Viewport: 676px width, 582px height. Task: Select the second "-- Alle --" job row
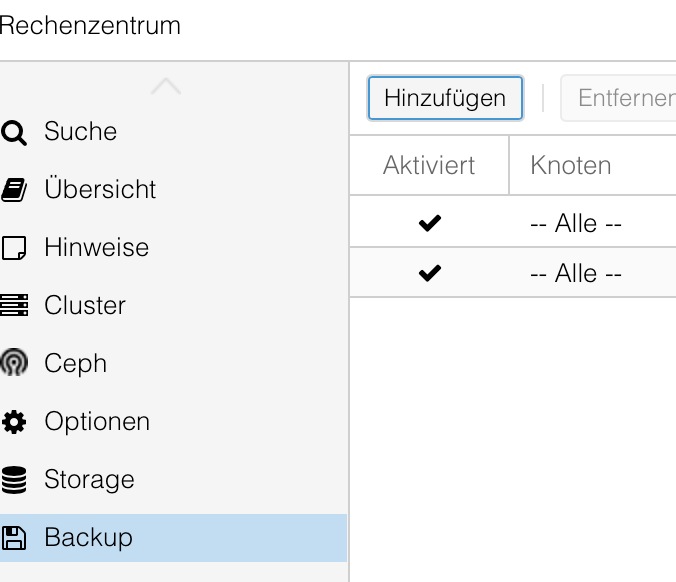(x=576, y=273)
